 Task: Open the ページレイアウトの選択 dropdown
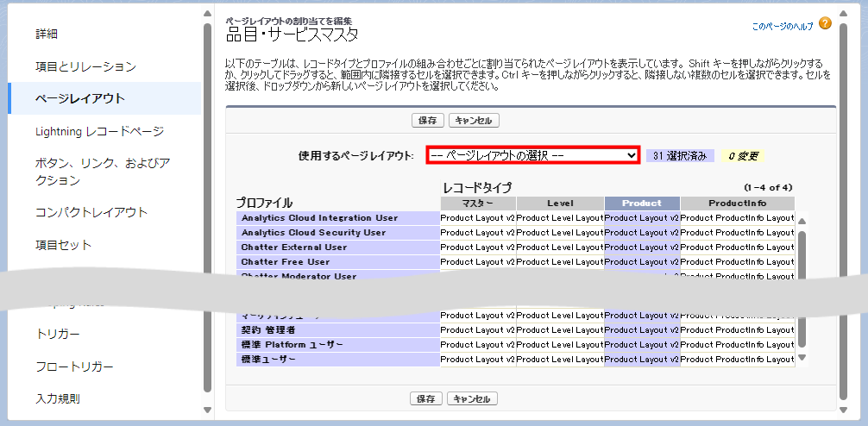532,155
